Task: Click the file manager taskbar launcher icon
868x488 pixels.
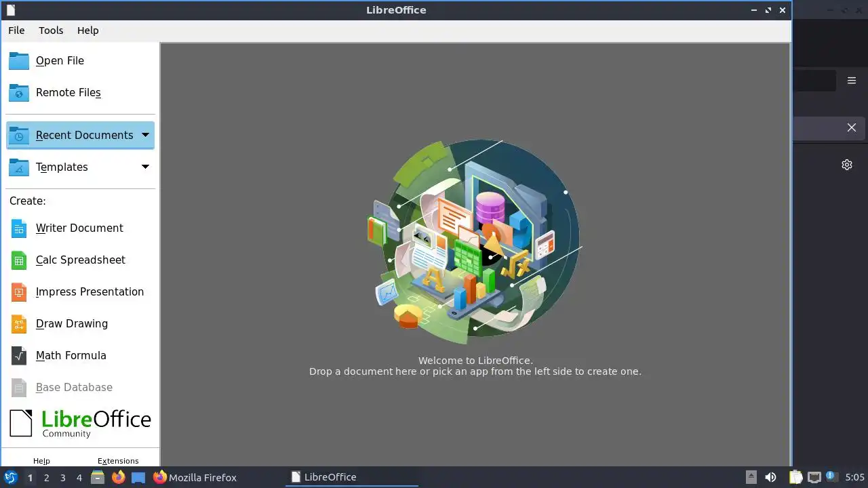Action: 98,477
